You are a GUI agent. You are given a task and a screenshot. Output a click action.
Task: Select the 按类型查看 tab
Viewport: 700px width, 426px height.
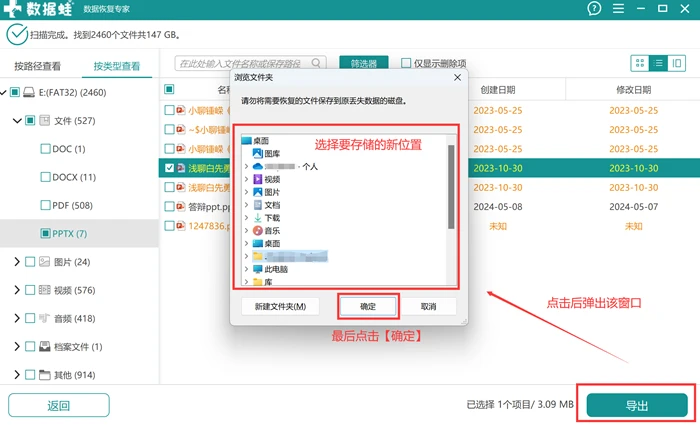coord(117,66)
